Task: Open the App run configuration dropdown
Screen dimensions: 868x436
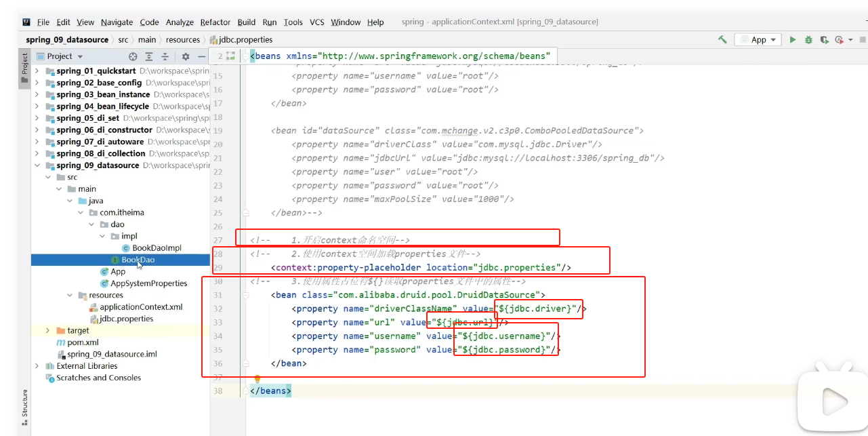Action: pyautogui.click(x=758, y=39)
